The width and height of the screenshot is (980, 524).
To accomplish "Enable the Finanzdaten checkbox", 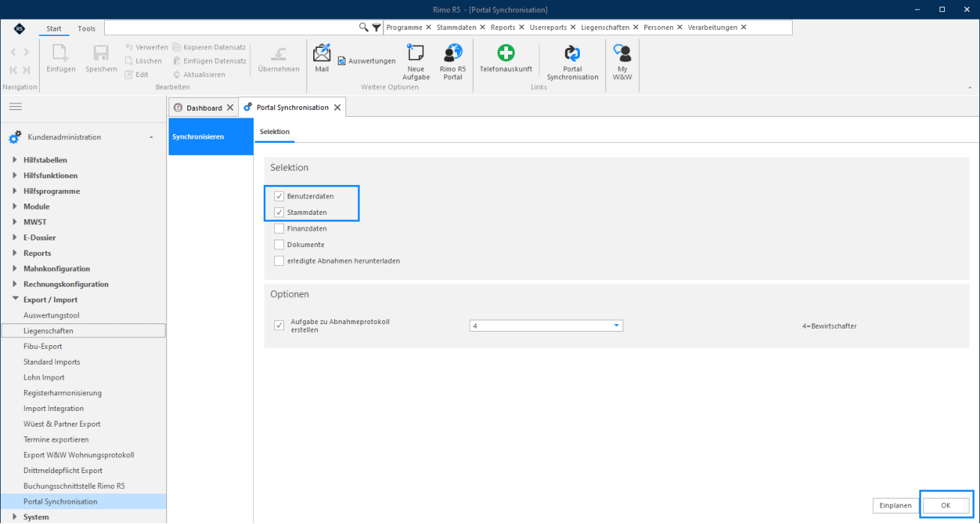I will 279,228.
